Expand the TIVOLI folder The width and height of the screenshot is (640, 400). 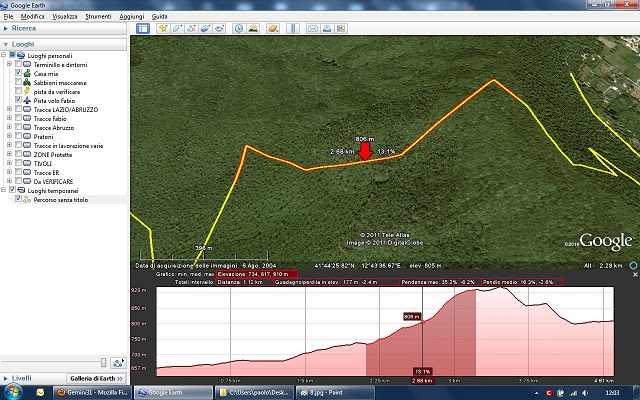click(9, 163)
